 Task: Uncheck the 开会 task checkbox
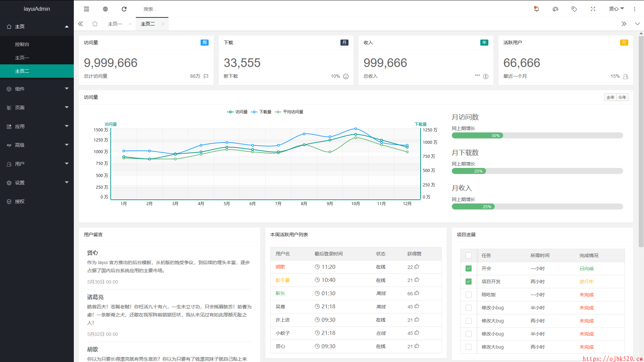point(469,268)
